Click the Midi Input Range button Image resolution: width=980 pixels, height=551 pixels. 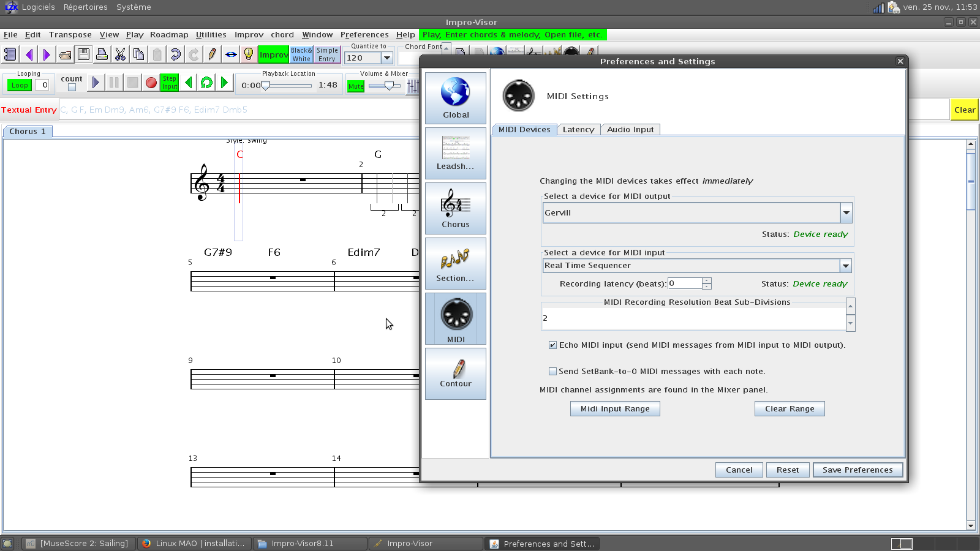pos(615,409)
